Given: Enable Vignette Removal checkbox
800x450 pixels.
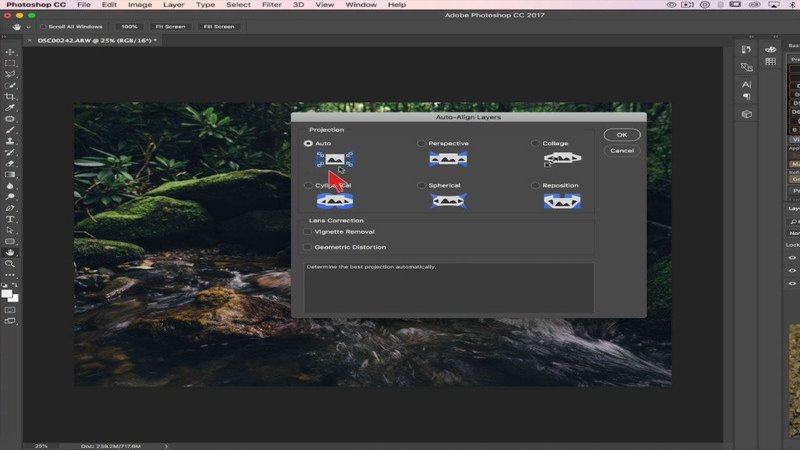Looking at the screenshot, I should click(x=307, y=232).
